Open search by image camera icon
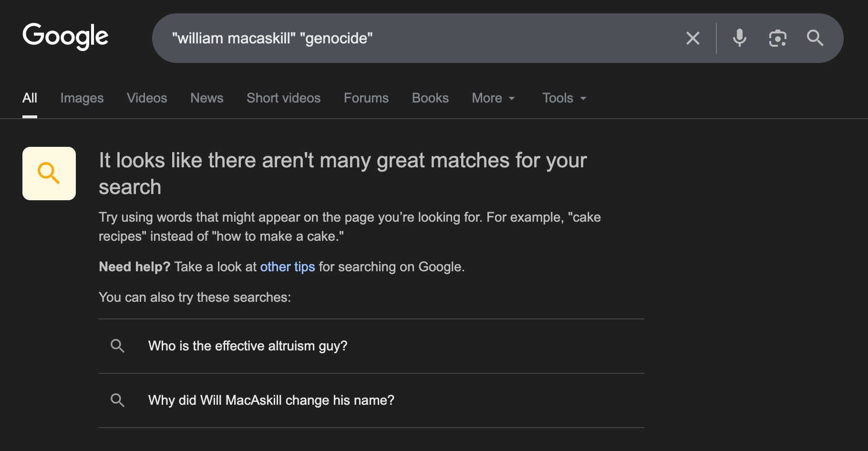This screenshot has width=868, height=451. point(777,38)
